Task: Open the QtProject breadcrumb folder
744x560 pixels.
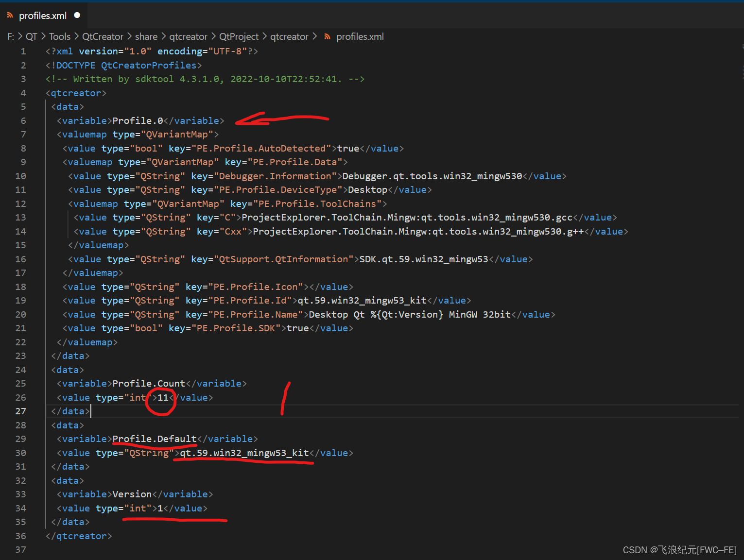Action: click(239, 37)
